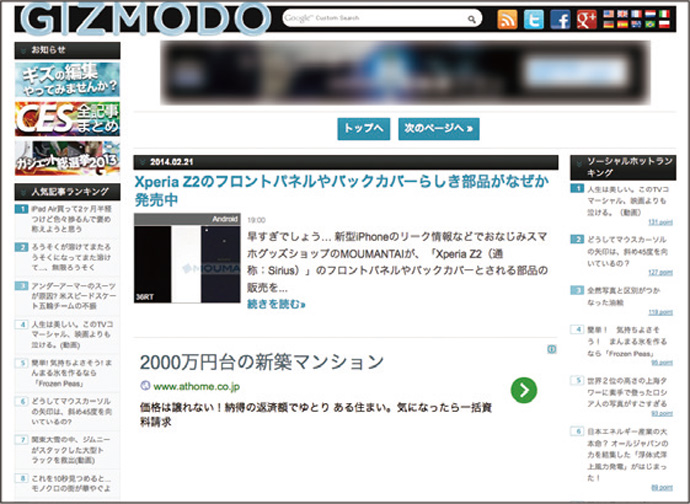Open popular article 7 about ジムニー
The height and width of the screenshot is (504, 690).
coord(71,450)
